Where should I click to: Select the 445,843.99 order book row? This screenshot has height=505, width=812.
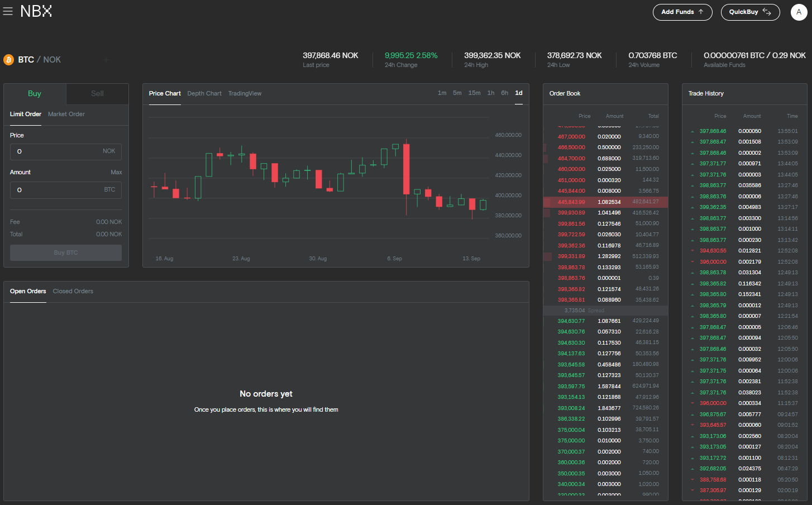coord(605,202)
